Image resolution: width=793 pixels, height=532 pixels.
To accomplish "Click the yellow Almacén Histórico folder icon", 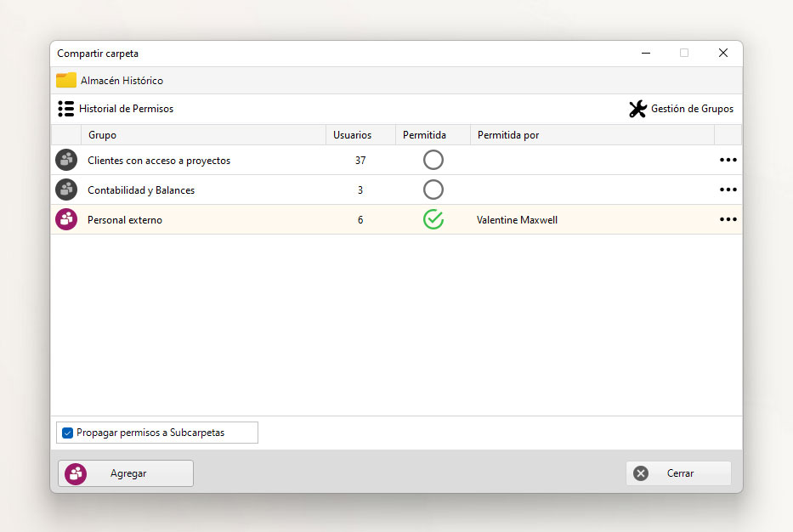I will pyautogui.click(x=66, y=80).
